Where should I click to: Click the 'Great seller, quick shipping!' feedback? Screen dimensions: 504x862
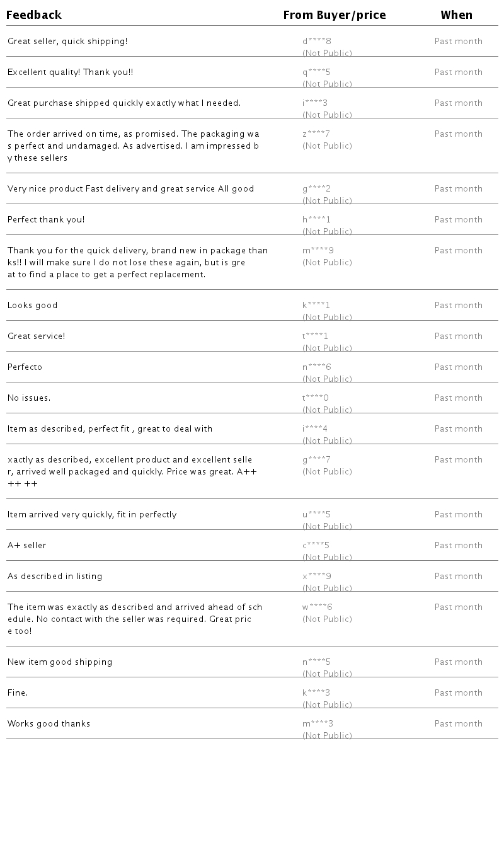click(x=67, y=42)
